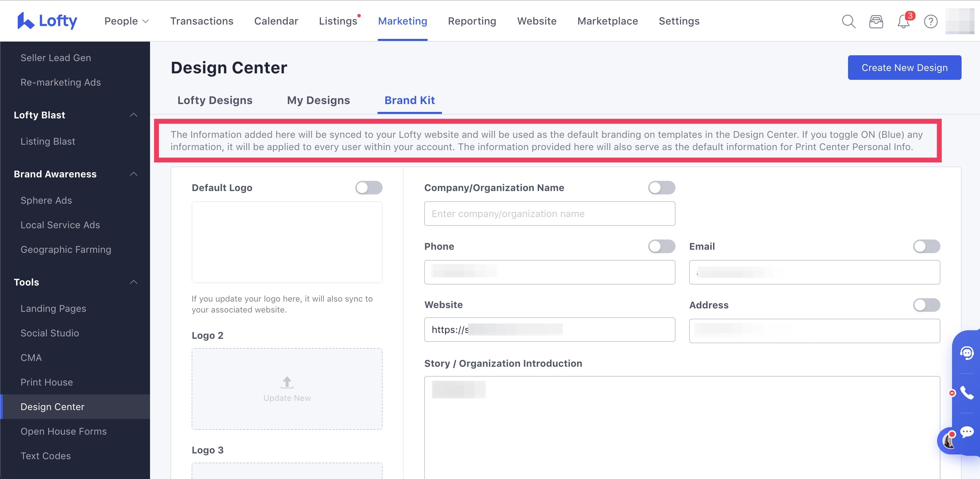Screen dimensions: 980x479
Task: Enable the Address toggle
Action: tap(926, 305)
